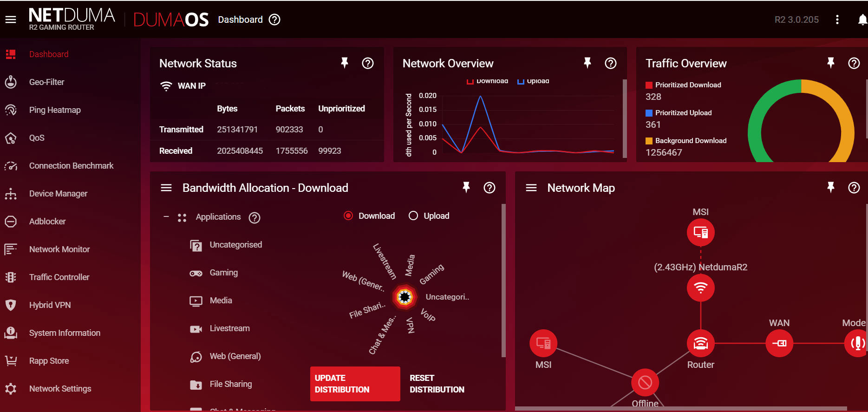Show help for Applications list
Screen dimensions: 868x412
[x=255, y=217]
